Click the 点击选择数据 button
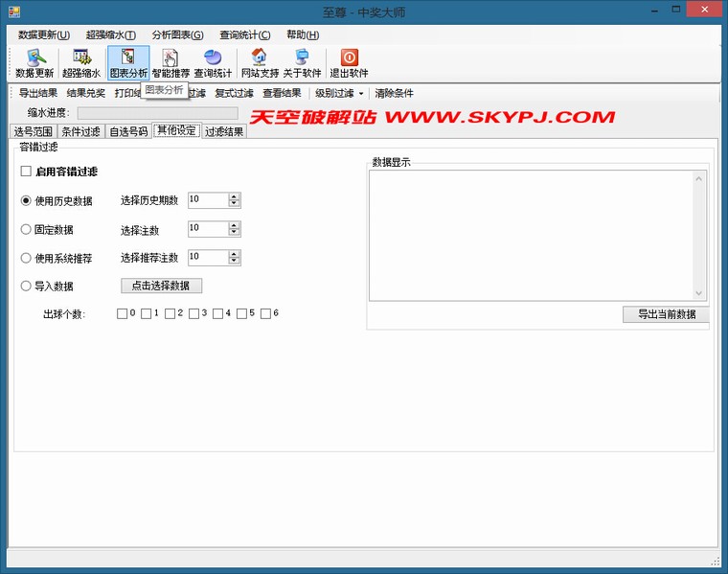The height and width of the screenshot is (574, 728). pyautogui.click(x=161, y=286)
